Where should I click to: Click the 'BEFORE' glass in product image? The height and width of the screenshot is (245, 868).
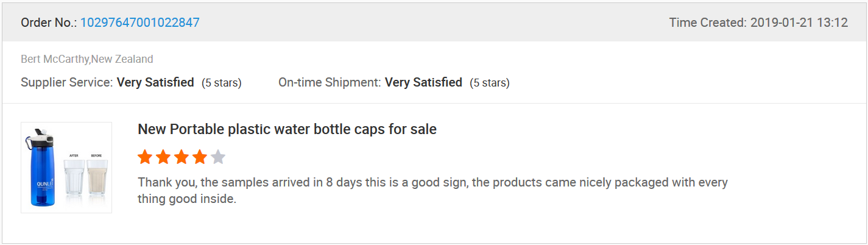(97, 177)
